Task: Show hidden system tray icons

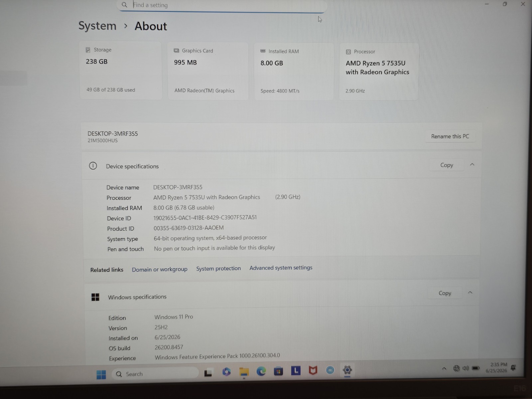Action: pyautogui.click(x=444, y=368)
